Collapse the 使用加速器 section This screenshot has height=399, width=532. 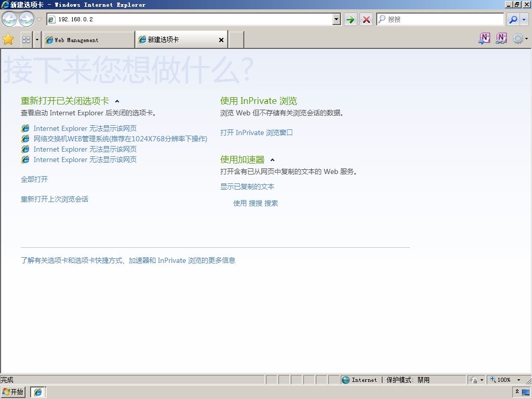point(272,160)
